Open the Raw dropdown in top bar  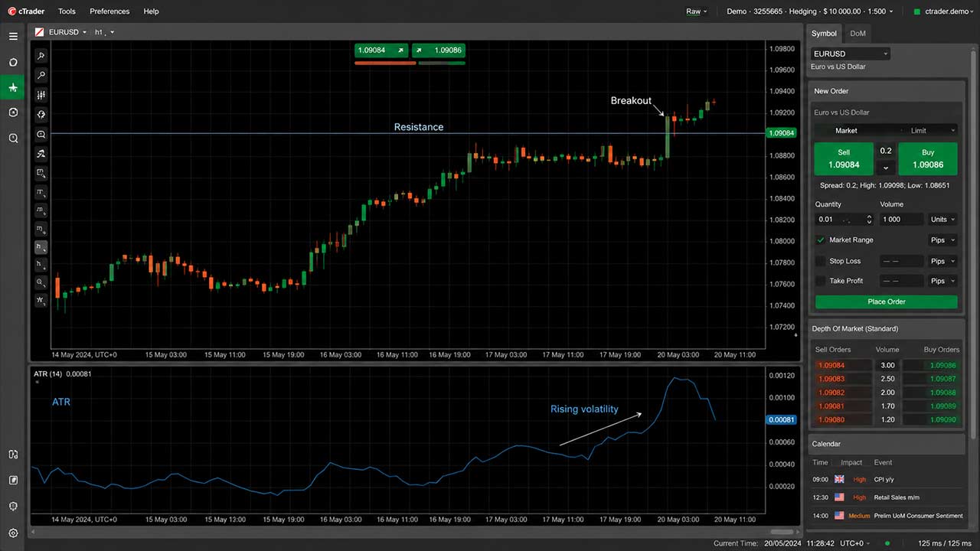696,11
